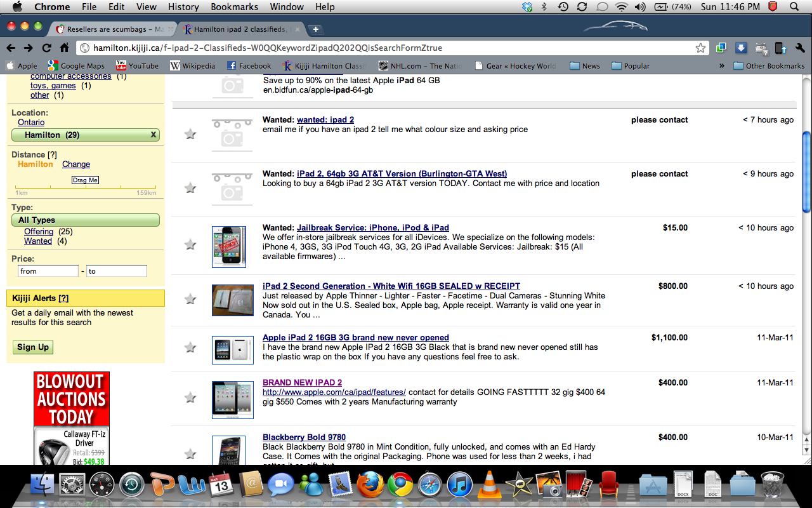Launch iMovie star icon in dock
The height and width of the screenshot is (508, 812).
point(519,485)
